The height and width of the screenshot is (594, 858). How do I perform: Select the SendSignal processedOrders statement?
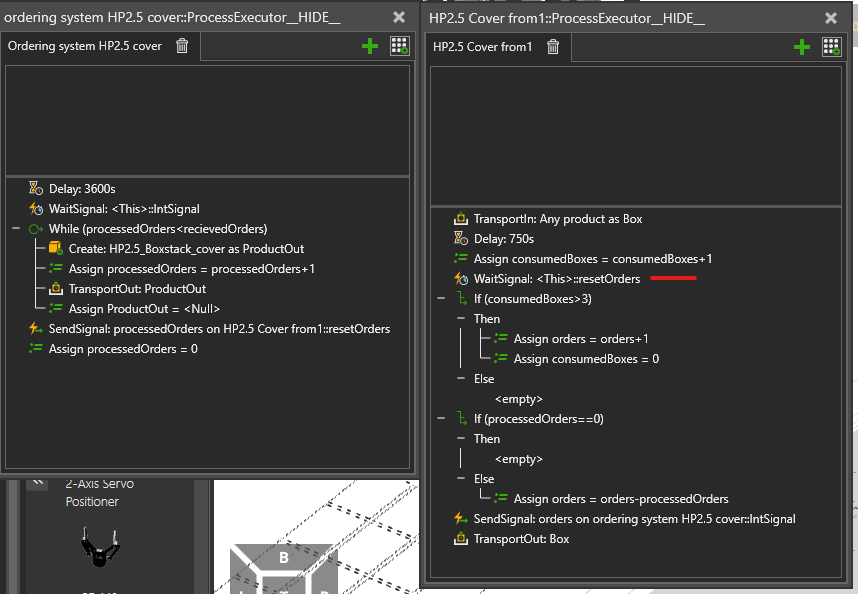point(219,329)
